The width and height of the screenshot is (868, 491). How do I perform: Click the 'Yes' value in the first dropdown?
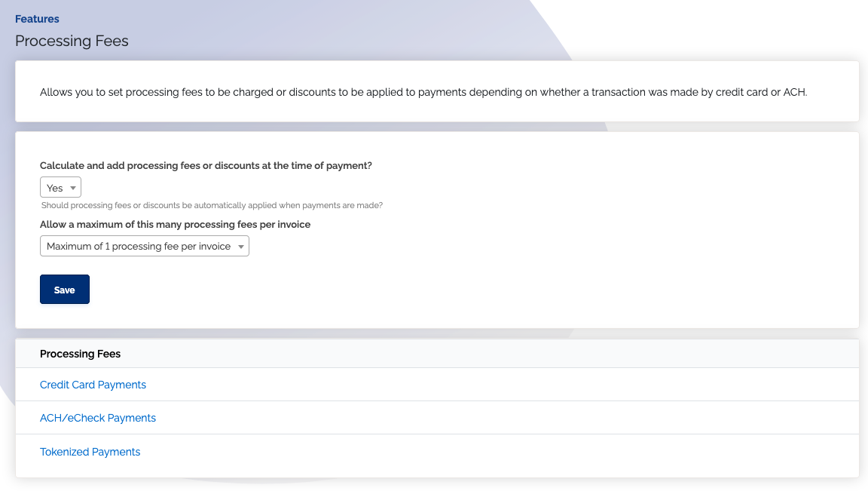[55, 188]
